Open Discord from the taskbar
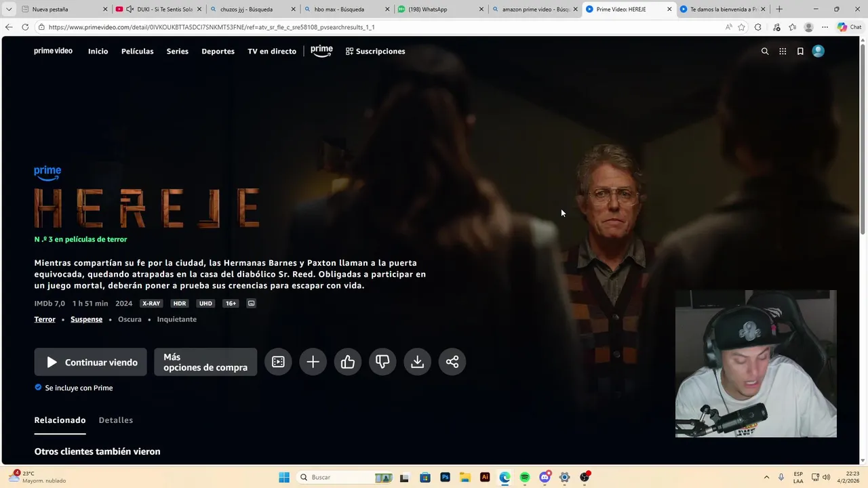Image resolution: width=868 pixels, height=488 pixels. (x=545, y=477)
